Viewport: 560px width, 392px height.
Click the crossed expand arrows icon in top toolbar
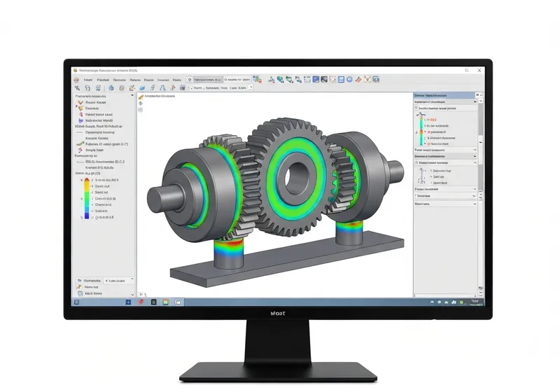coord(367,80)
